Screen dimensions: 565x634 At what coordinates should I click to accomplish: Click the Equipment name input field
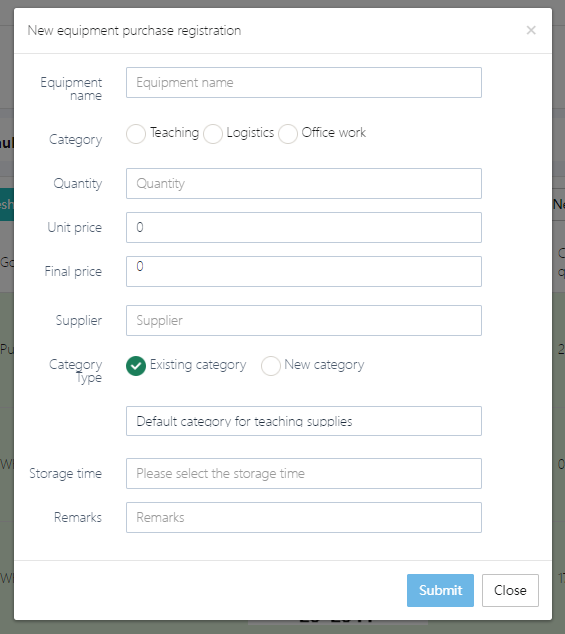pos(304,82)
